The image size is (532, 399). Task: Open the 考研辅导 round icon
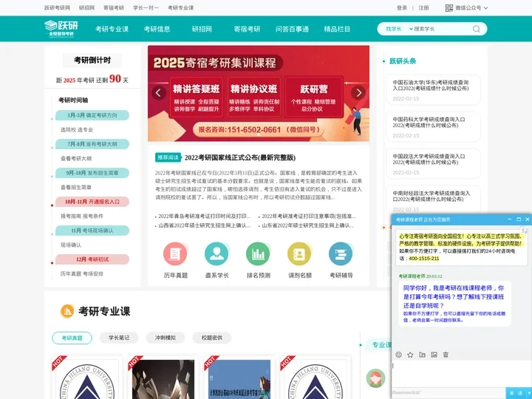[x=341, y=253]
